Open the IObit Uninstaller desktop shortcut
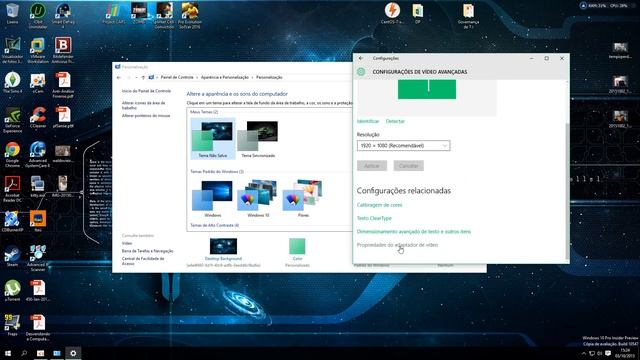 click(38, 16)
